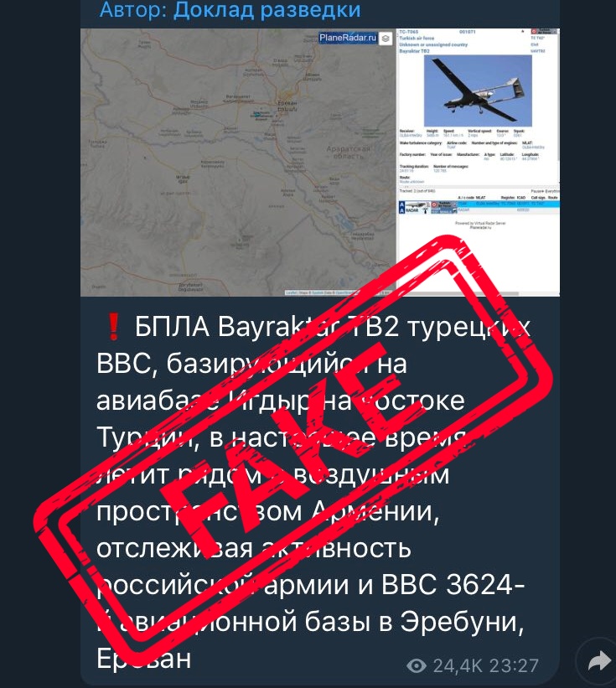Click the red exclamation mark emoji
Screen dimensions: 616x688
pos(113,327)
